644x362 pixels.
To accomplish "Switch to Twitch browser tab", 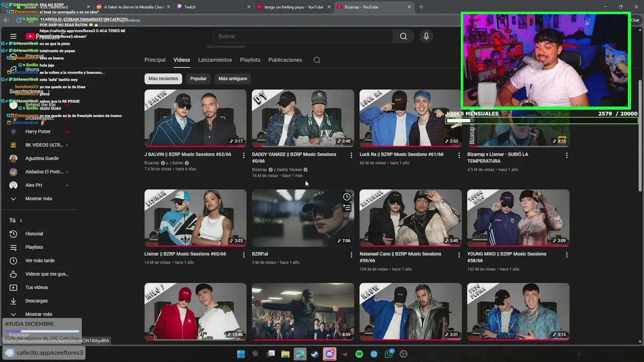I will [x=213, y=7].
